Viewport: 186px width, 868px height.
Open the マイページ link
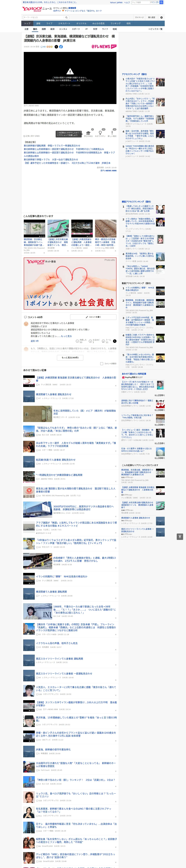pyautogui.click(x=139, y=18)
